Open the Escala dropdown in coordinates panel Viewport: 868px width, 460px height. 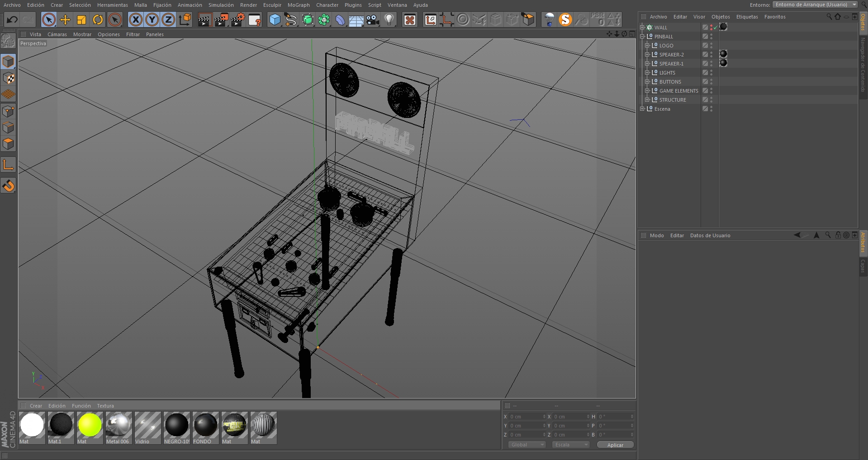(x=571, y=445)
